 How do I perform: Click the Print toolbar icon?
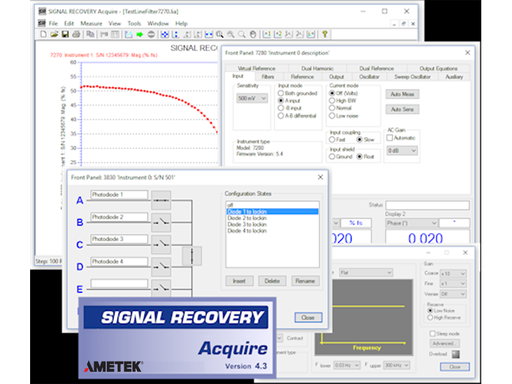[x=76, y=34]
